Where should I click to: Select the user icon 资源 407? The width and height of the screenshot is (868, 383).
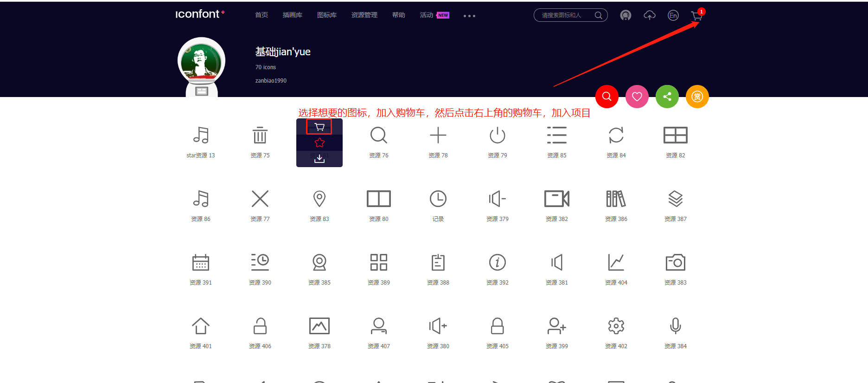pyautogui.click(x=379, y=326)
